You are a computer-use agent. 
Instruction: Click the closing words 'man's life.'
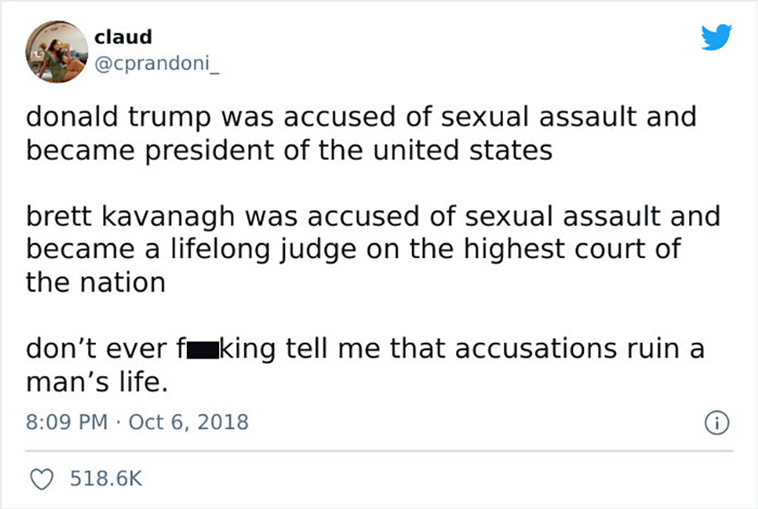(97, 382)
